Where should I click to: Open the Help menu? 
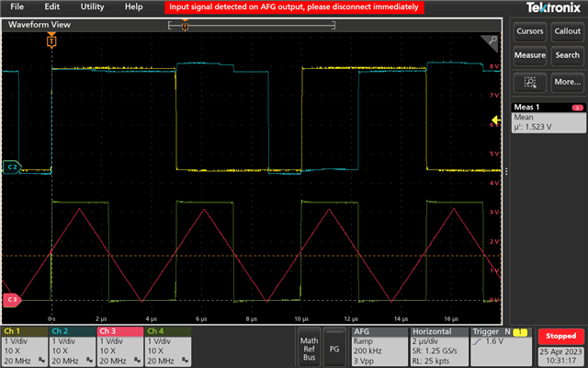pos(133,6)
